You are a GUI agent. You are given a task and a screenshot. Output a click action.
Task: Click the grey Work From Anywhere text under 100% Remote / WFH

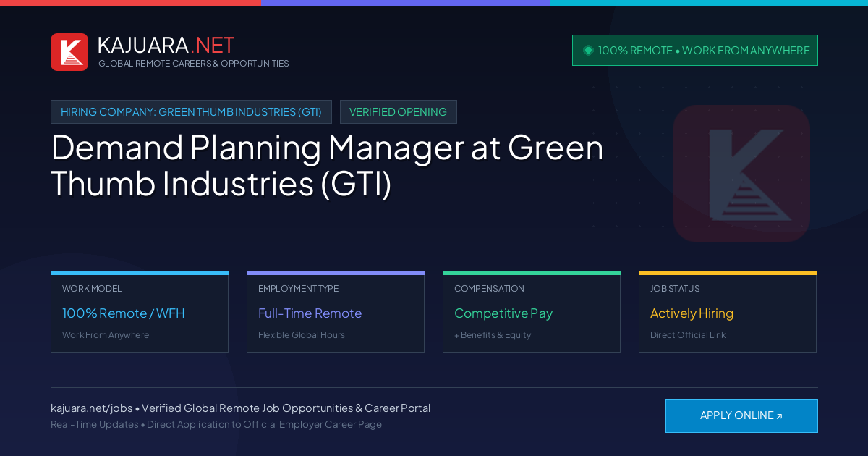[x=106, y=335]
